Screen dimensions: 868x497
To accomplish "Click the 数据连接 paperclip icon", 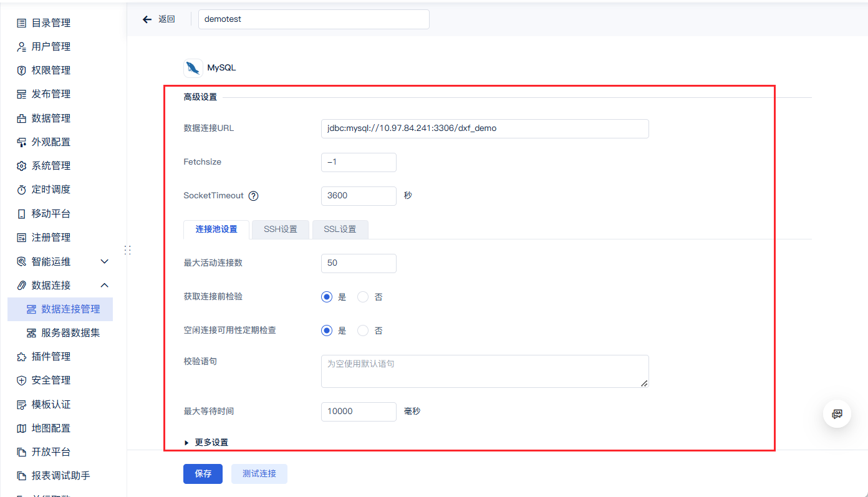I will point(21,286).
